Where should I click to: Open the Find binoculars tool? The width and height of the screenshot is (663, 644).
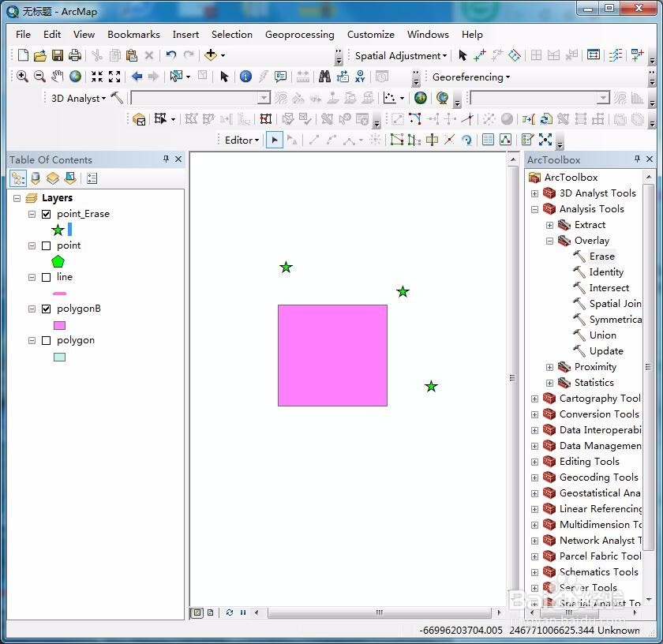324,77
